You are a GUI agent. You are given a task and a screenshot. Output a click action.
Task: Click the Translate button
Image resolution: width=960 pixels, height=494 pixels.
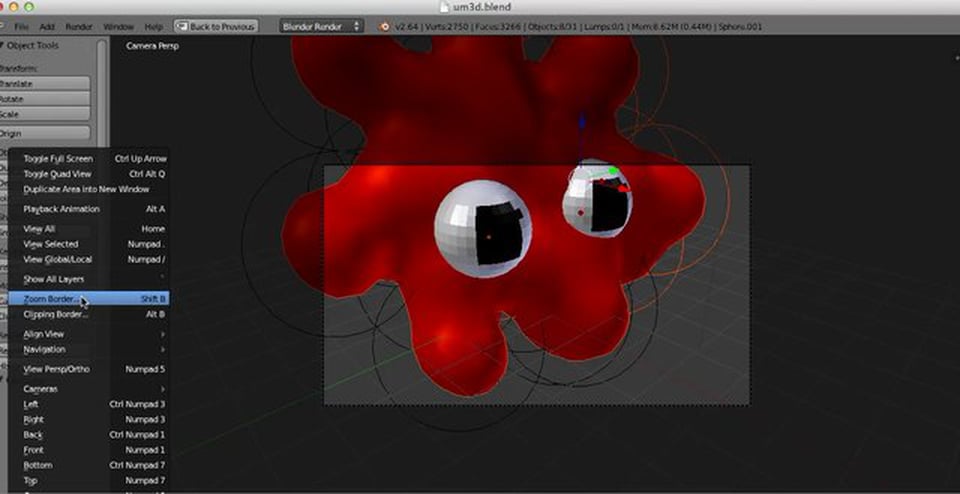(44, 84)
